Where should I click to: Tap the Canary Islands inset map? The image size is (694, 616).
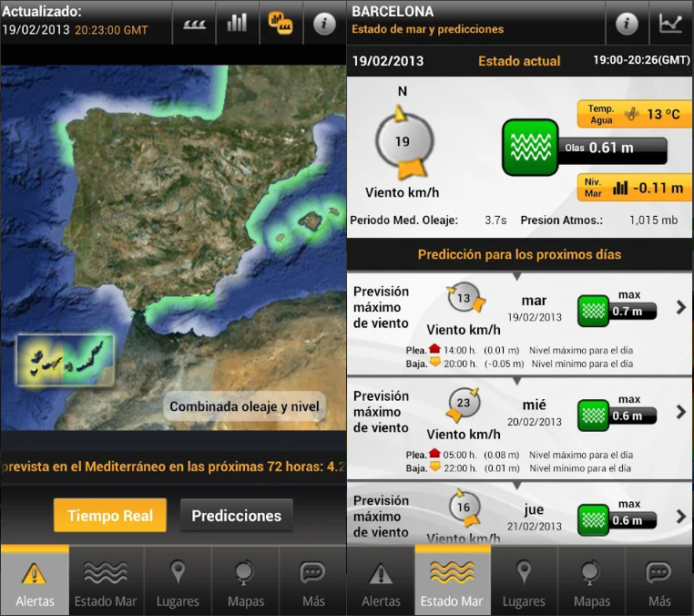pos(66,361)
